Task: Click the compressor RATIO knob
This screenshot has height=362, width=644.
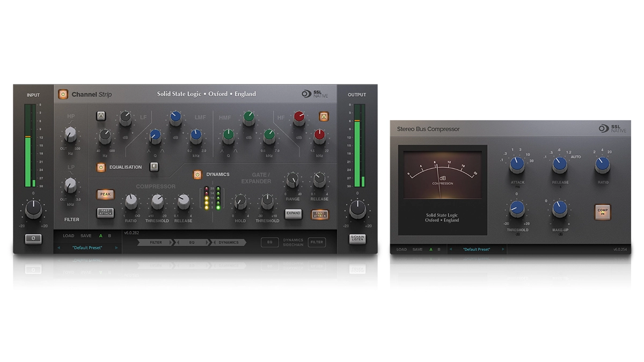Action: click(130, 202)
